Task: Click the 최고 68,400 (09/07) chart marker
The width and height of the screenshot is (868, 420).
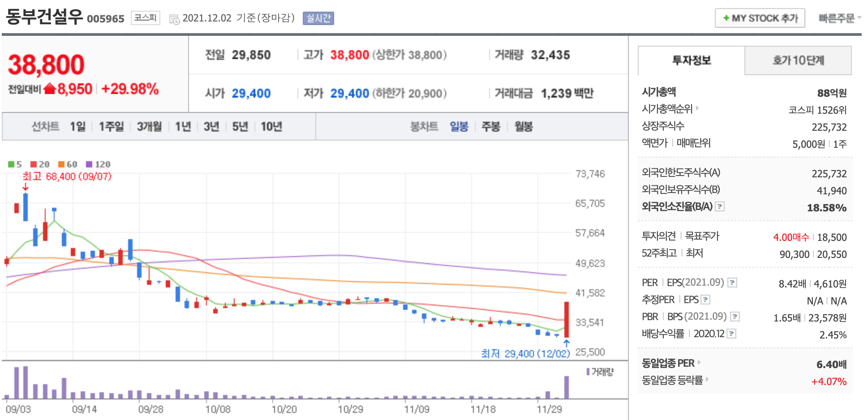Action: click(67, 176)
